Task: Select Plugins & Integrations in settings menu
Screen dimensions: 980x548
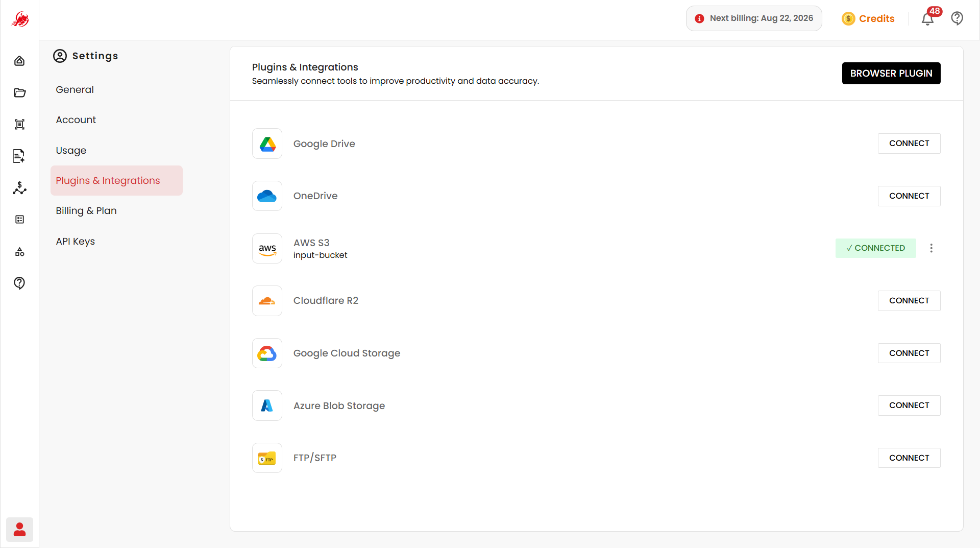Action: tap(116, 180)
